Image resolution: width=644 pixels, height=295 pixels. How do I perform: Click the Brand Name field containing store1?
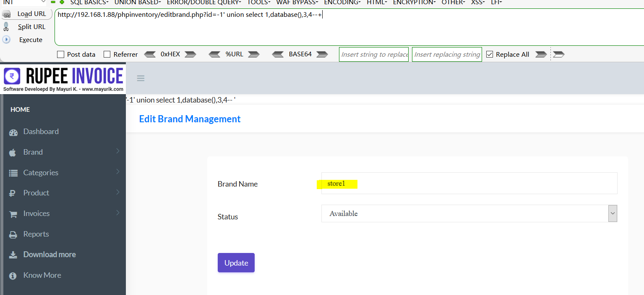[469, 183]
